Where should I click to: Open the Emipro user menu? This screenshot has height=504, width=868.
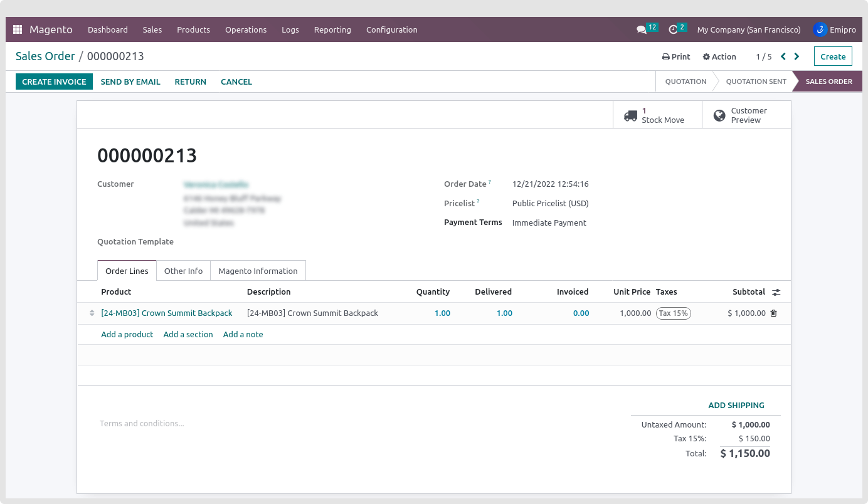pyautogui.click(x=834, y=29)
